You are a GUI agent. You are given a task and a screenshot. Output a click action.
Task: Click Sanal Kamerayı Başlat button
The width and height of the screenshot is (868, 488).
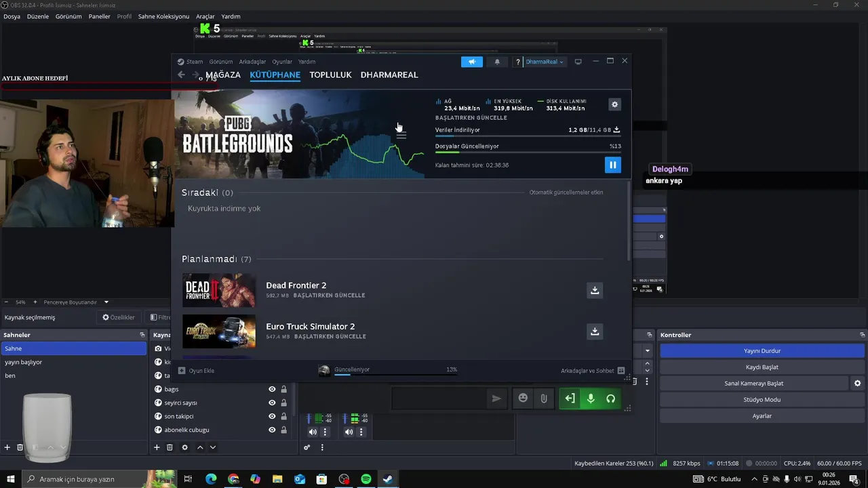753,384
